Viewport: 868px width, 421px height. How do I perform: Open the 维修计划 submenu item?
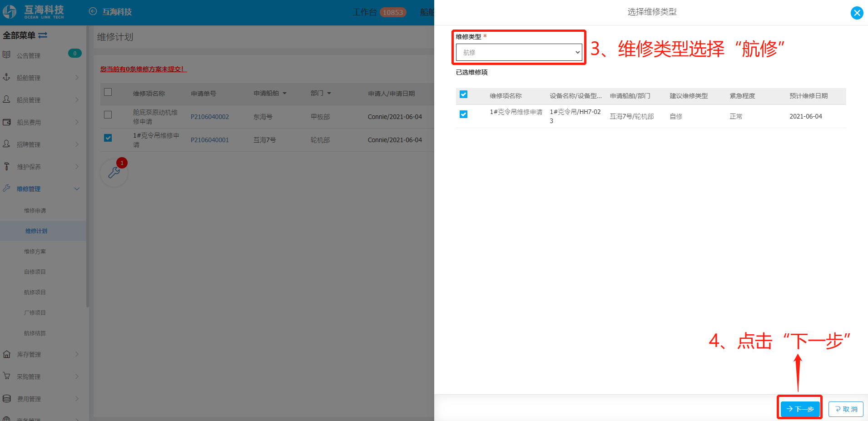(36, 231)
